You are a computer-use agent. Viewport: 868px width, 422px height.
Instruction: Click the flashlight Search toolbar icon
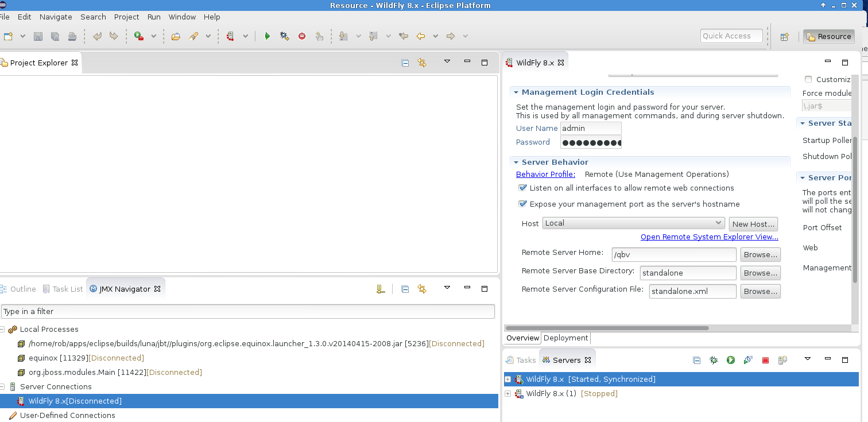click(x=194, y=36)
